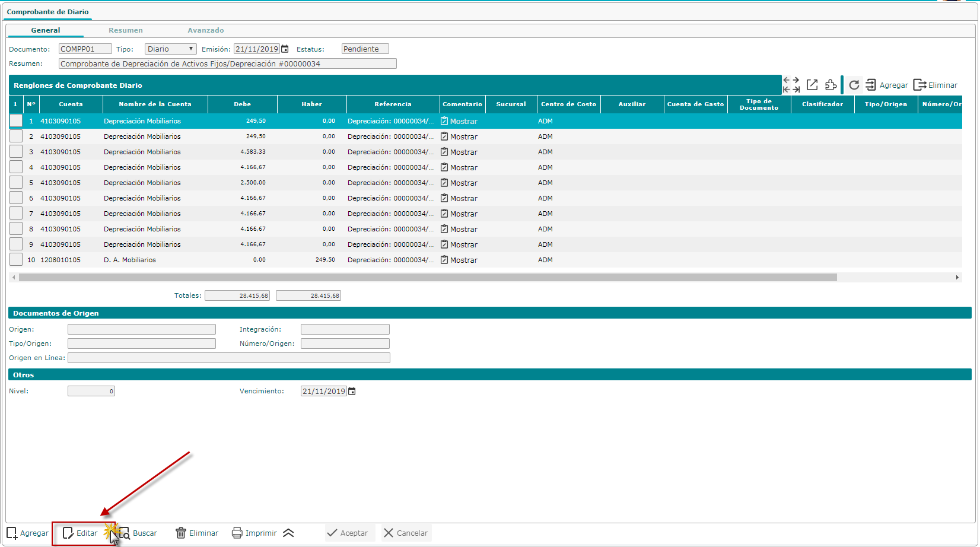Check the checkbox for row 2
This screenshot has width=980, height=547.
point(16,136)
